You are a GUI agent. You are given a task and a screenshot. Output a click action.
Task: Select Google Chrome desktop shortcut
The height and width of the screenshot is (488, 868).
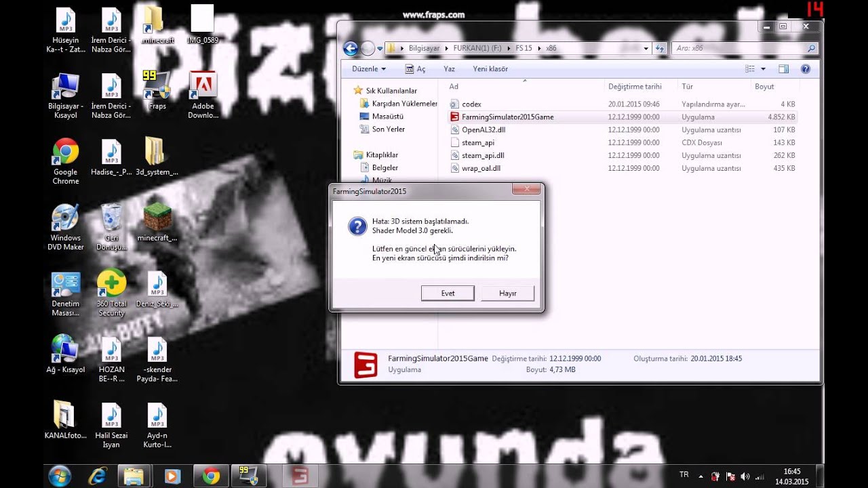click(66, 161)
